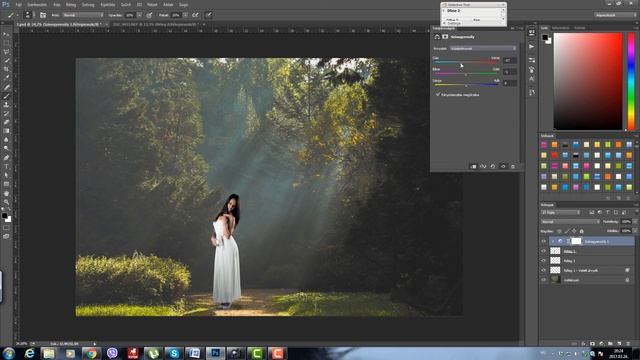Click Lock position icon in Layers panel
640x360 pixels.
(x=574, y=231)
